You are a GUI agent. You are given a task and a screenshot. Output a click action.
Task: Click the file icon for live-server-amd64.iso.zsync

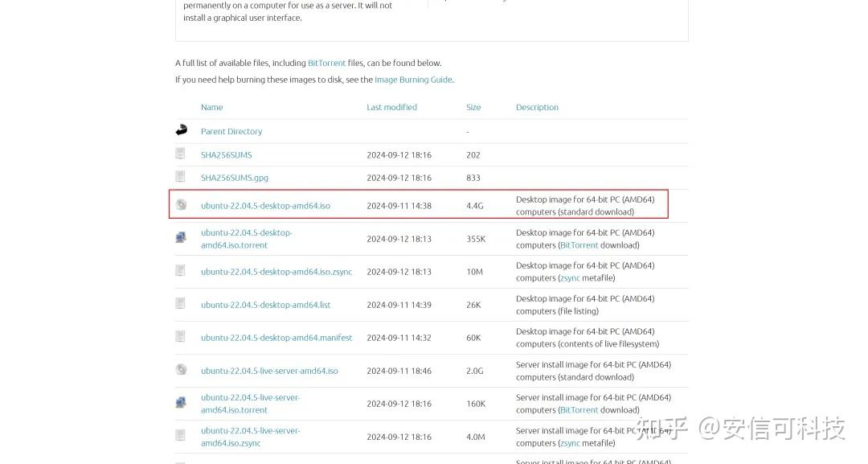click(x=181, y=435)
